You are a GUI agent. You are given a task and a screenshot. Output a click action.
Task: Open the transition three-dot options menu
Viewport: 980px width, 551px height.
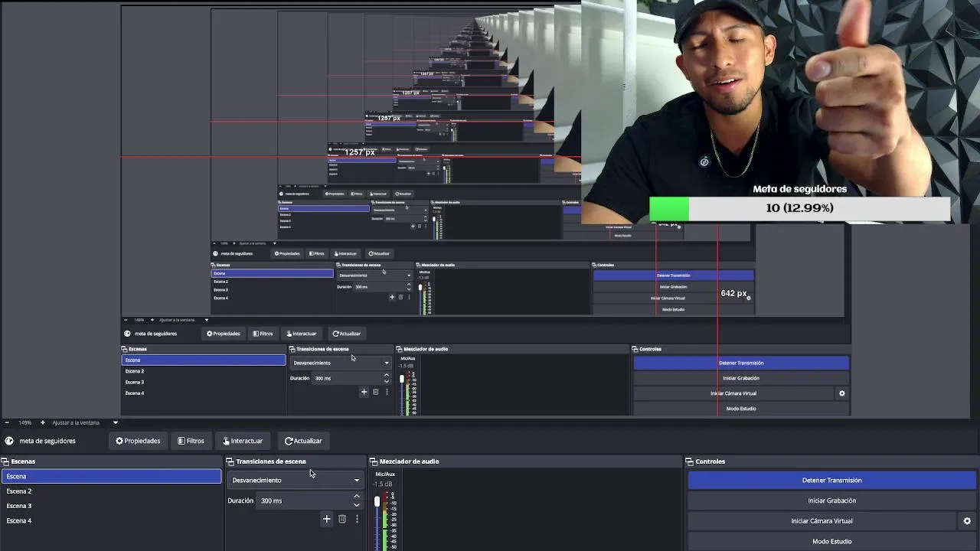[x=357, y=519]
